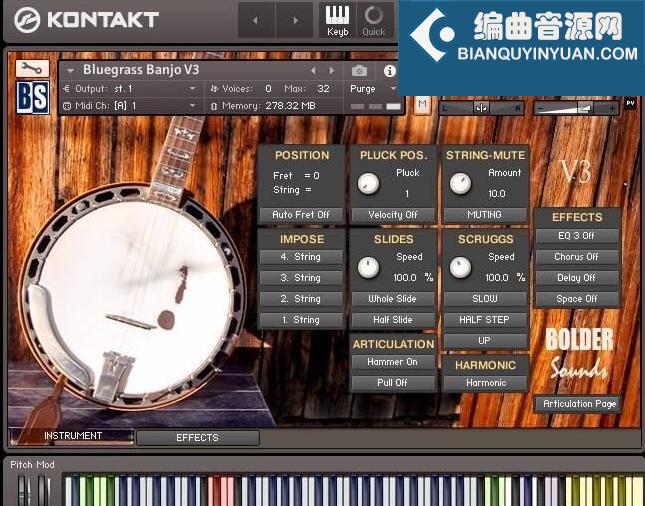645x506 pixels.
Task: Click the Memory 278.32 MB readout
Action: tap(290, 106)
